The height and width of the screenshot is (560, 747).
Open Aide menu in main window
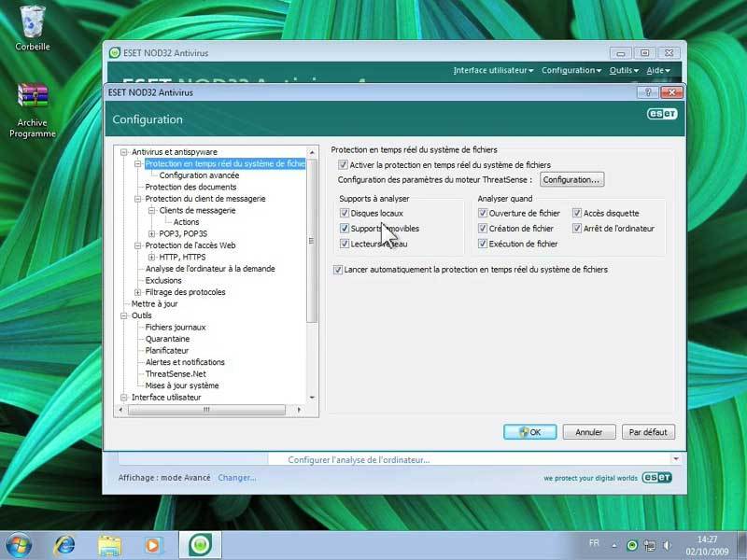tap(658, 71)
